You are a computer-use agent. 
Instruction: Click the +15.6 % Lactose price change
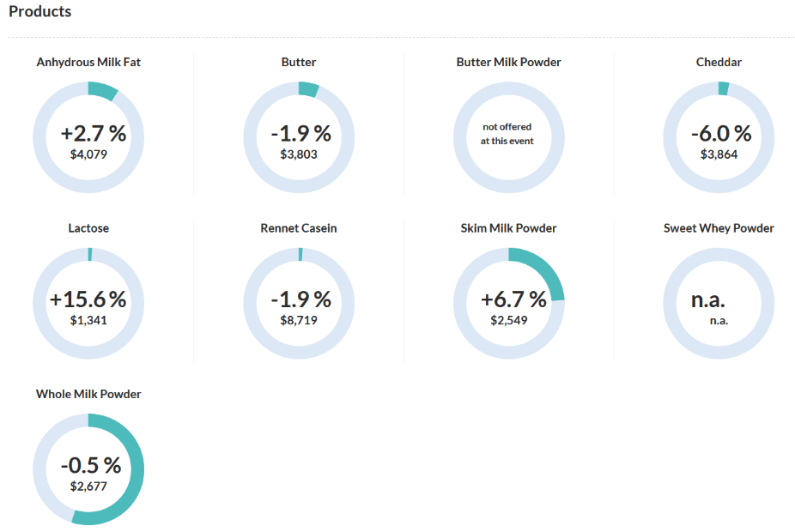click(x=88, y=299)
